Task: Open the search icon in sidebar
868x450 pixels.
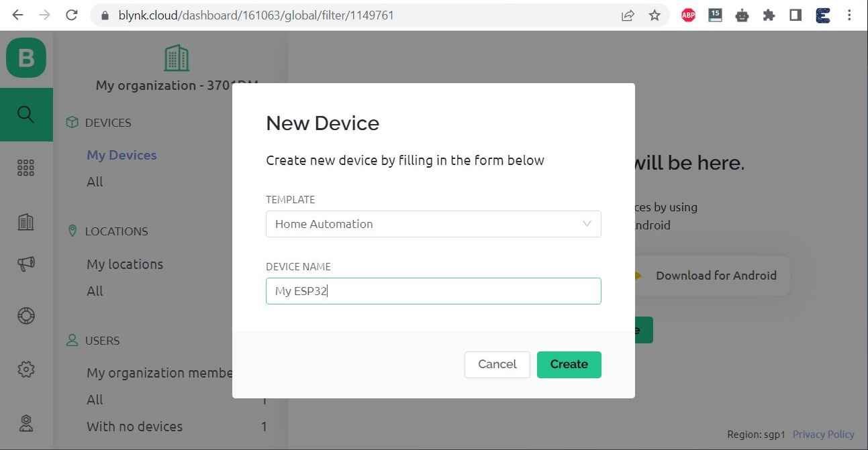Action: point(26,114)
